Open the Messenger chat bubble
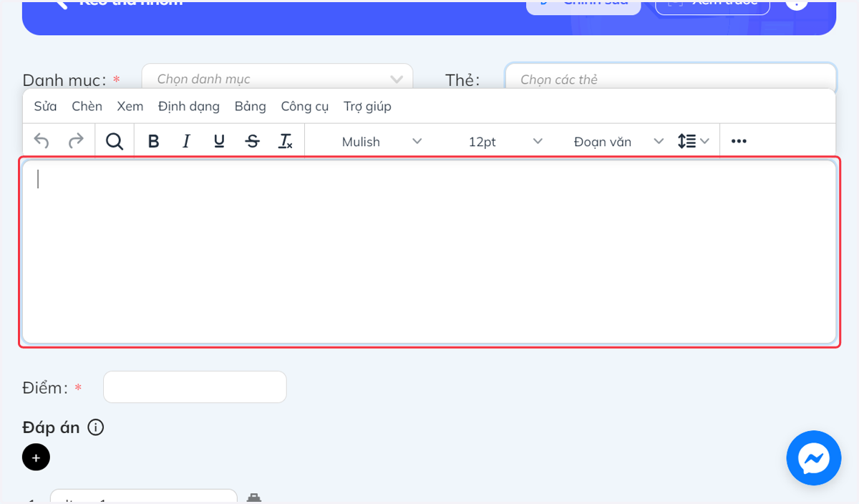859x504 pixels. pos(814,458)
